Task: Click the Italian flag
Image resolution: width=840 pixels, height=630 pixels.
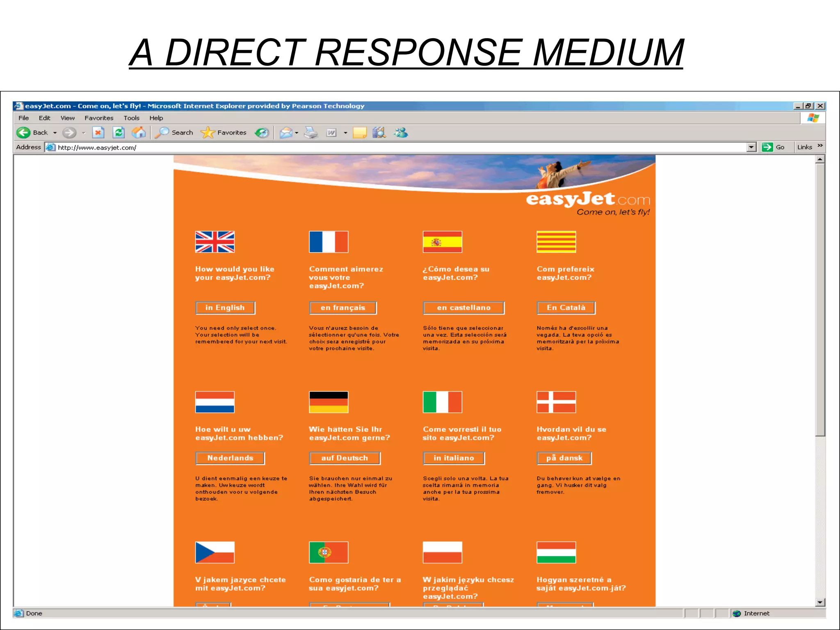Action: pos(443,402)
